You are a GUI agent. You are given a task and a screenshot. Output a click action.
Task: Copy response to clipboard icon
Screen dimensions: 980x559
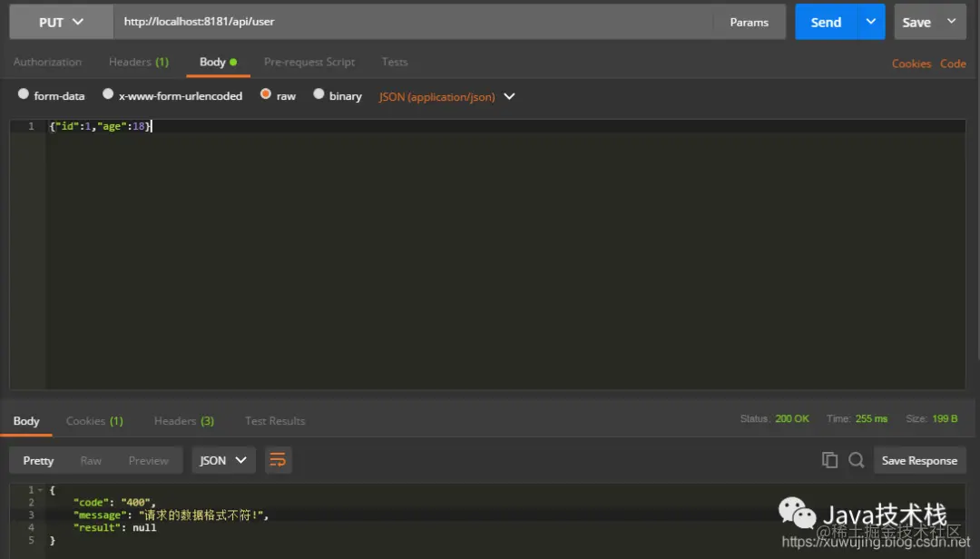[x=829, y=460]
